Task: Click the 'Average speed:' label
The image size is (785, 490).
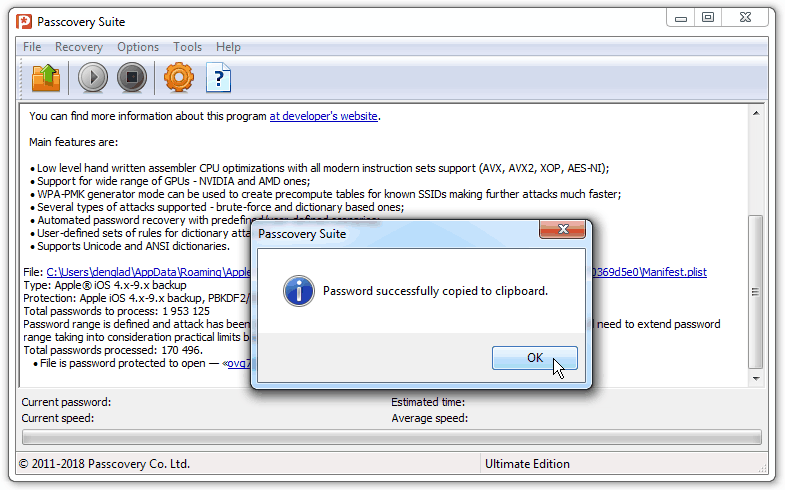Action: 430,418
